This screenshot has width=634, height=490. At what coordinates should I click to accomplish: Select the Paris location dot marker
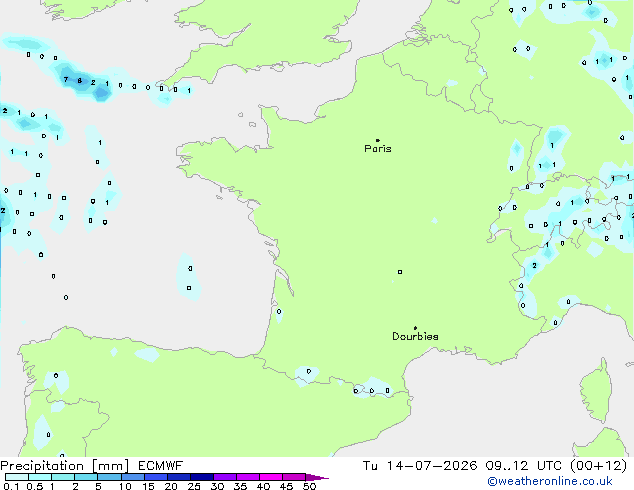pos(378,140)
